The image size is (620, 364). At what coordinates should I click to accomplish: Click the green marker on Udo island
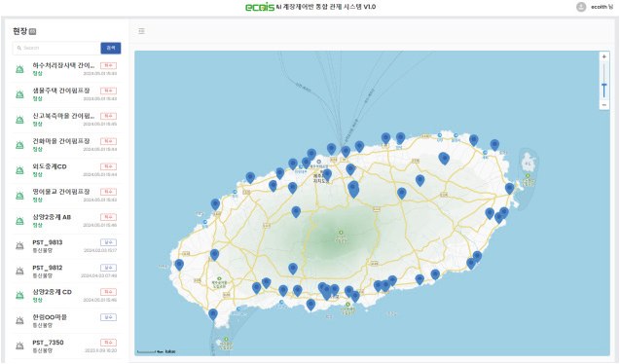528,175
